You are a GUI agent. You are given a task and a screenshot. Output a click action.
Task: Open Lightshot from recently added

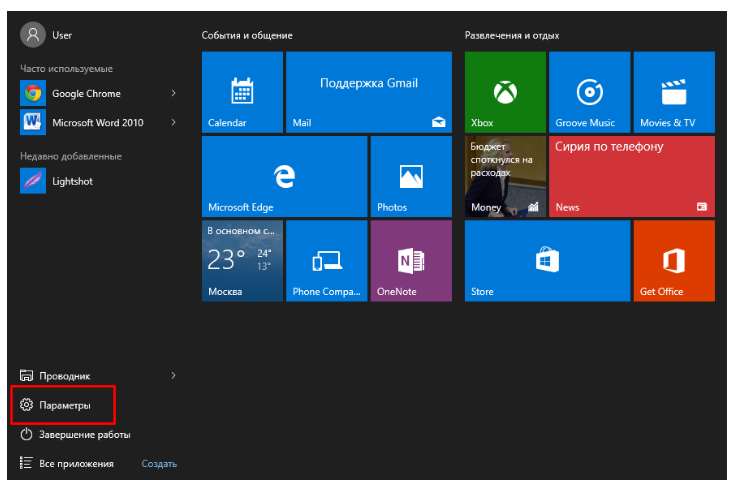click(x=98, y=181)
